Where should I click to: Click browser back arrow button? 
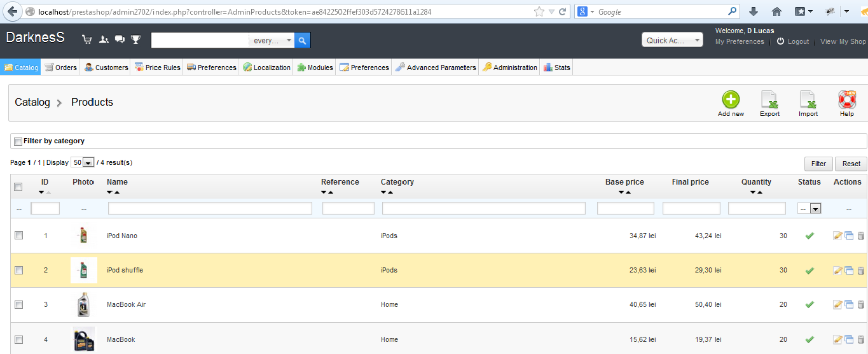pyautogui.click(x=12, y=11)
